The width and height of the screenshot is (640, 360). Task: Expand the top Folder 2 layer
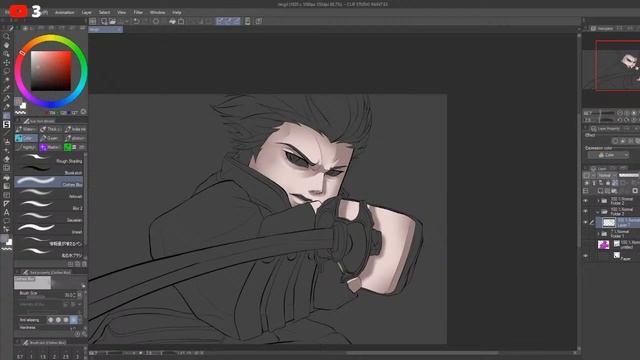click(x=598, y=201)
